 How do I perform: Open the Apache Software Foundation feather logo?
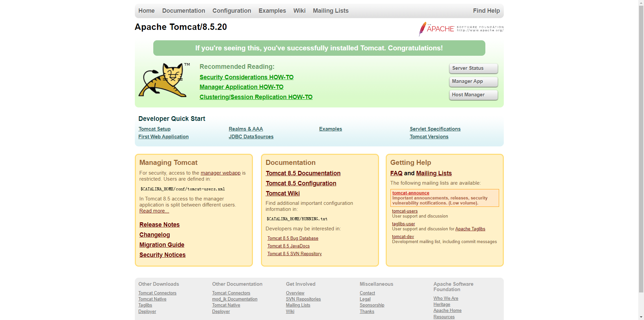[x=461, y=29]
